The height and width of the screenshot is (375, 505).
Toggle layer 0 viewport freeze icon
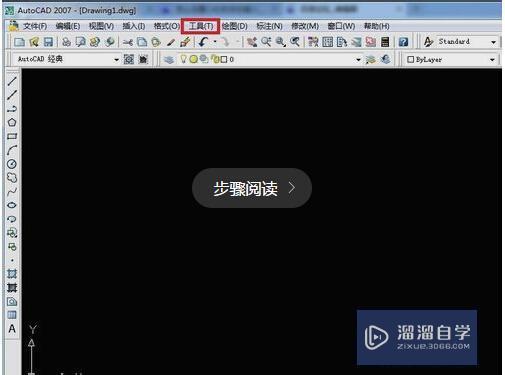pyautogui.click(x=204, y=59)
